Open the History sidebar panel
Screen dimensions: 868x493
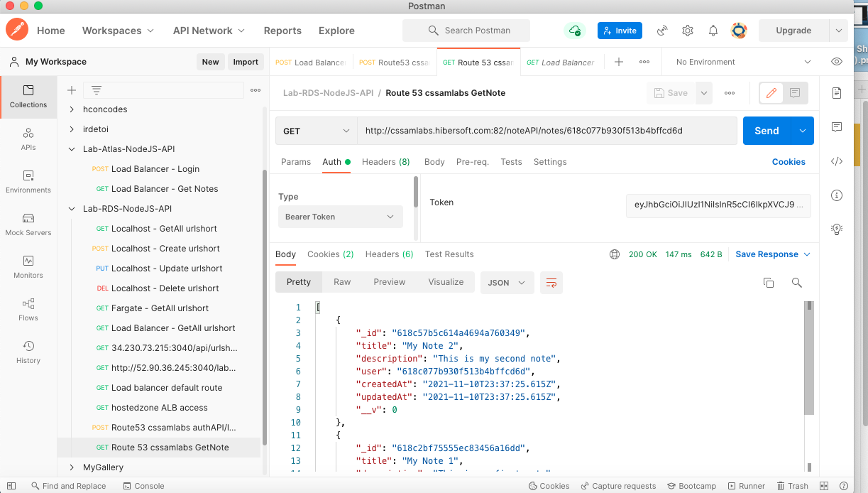pyautogui.click(x=28, y=352)
